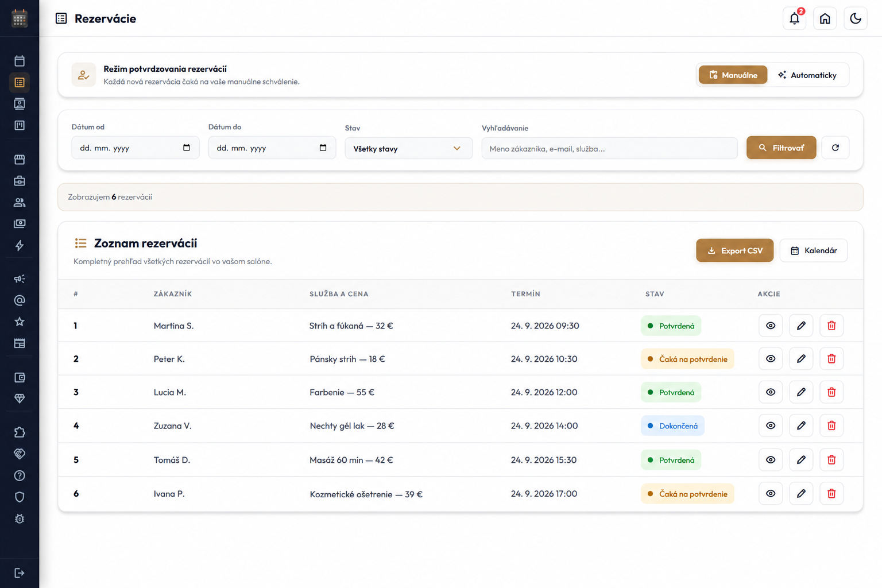
Task: Select Manuálne confirmation mode
Action: click(733, 75)
